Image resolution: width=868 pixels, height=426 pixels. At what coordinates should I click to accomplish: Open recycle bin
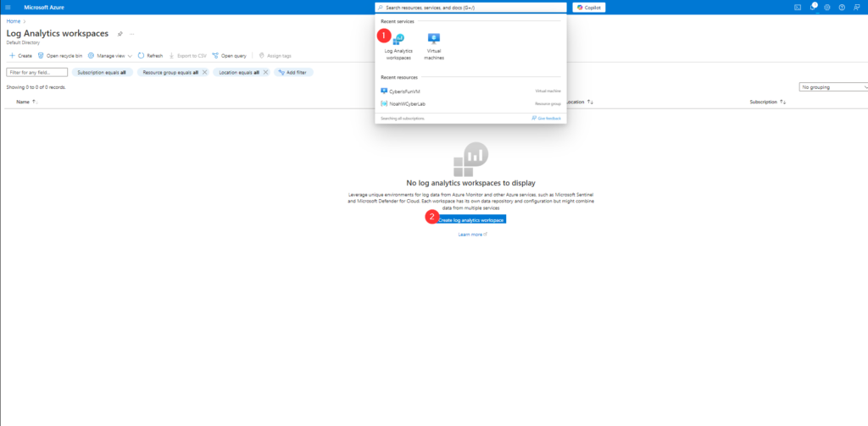tap(60, 56)
